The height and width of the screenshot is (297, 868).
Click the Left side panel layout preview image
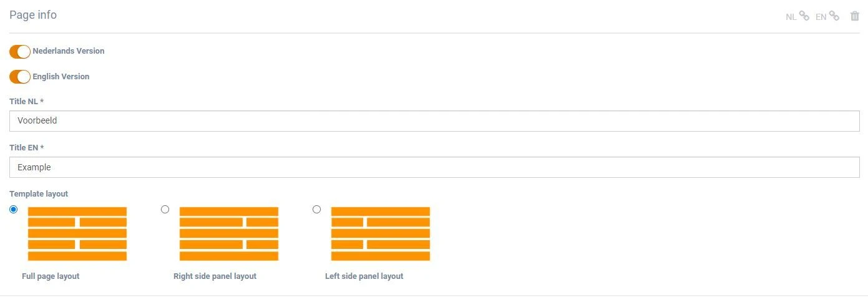[x=380, y=234]
